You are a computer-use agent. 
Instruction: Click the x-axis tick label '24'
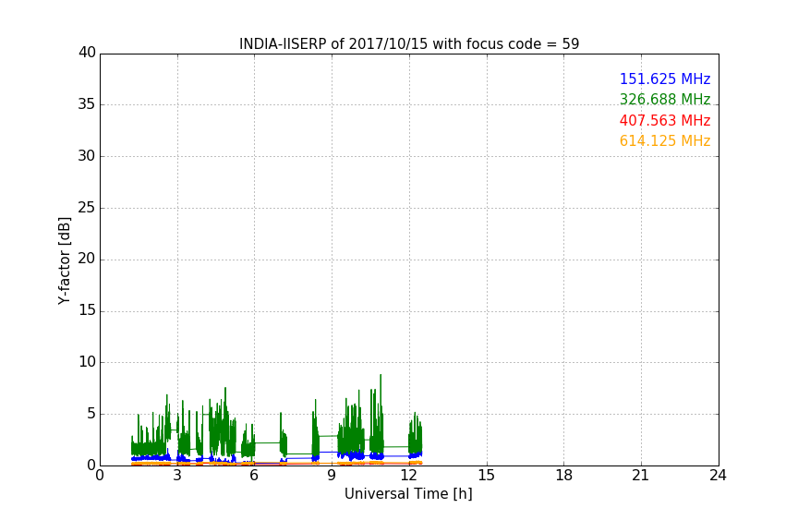(x=718, y=476)
